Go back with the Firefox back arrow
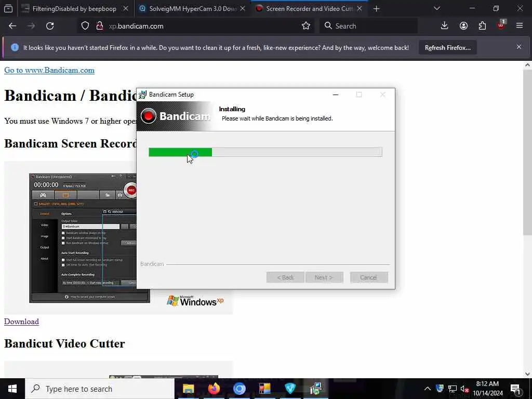Image resolution: width=532 pixels, height=399 pixels. [12, 26]
